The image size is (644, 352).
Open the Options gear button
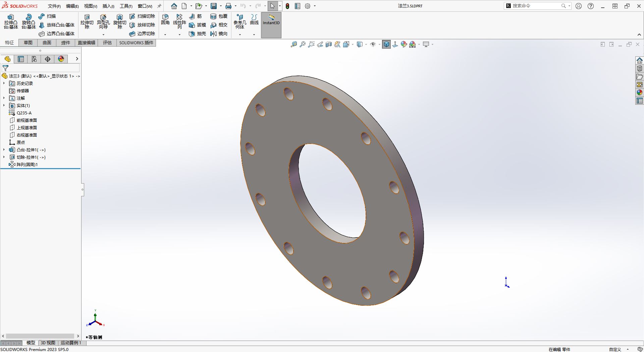(x=308, y=6)
